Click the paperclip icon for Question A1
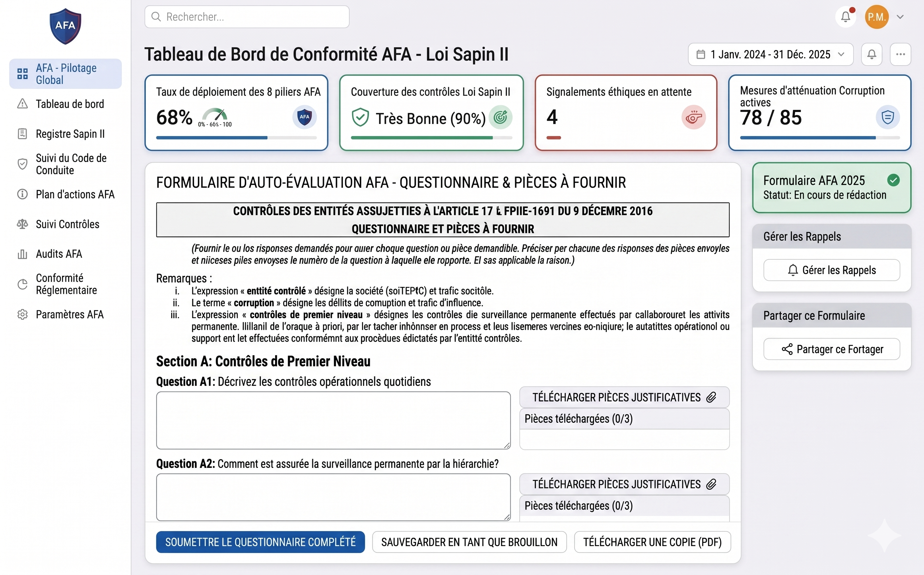The width and height of the screenshot is (924, 575). pyautogui.click(x=711, y=397)
